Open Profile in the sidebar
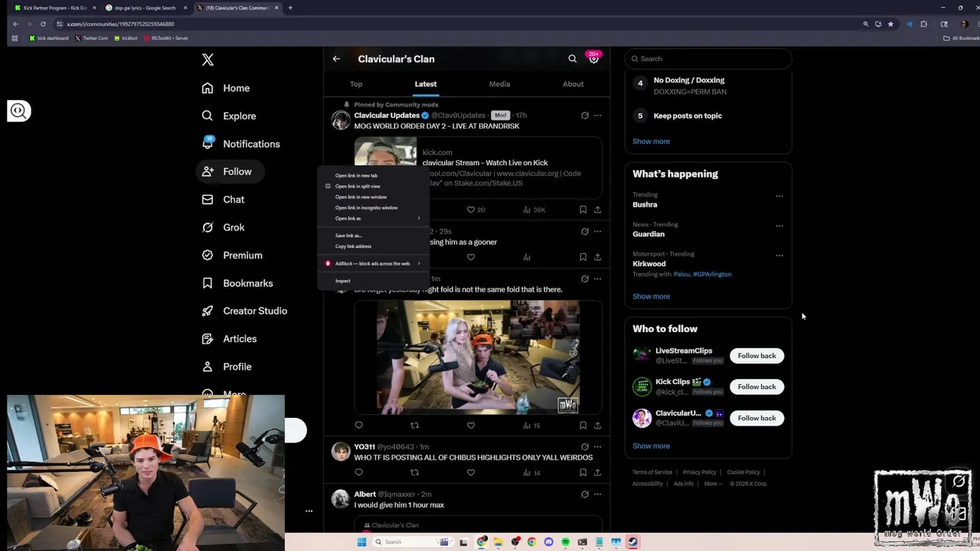Image resolution: width=980 pixels, height=551 pixels. tap(227, 367)
